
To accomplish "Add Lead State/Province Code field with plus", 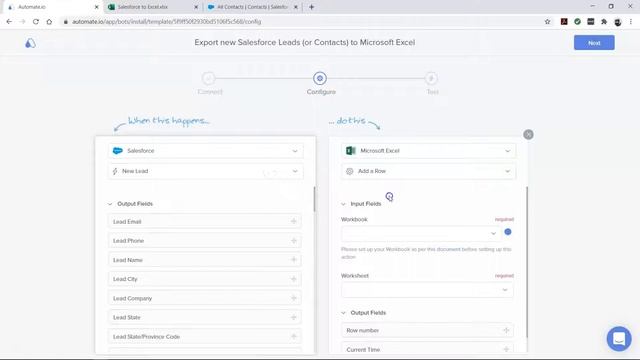I will tap(293, 336).
